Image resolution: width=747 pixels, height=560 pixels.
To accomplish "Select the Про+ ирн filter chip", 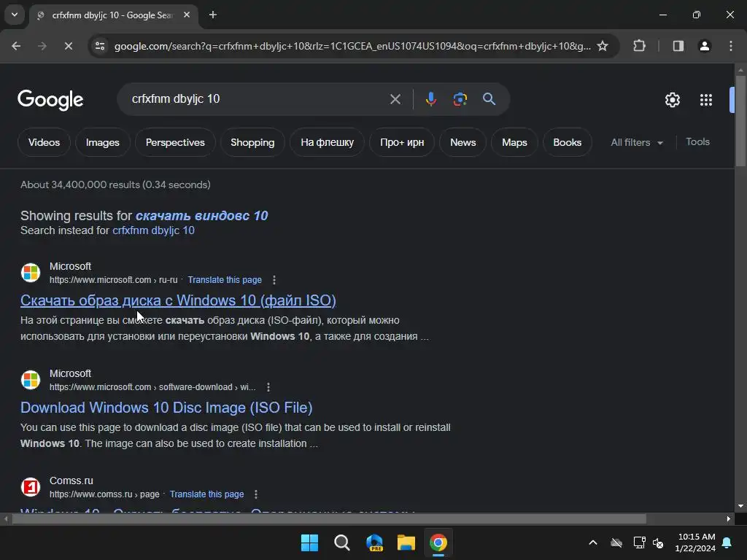I will (402, 142).
